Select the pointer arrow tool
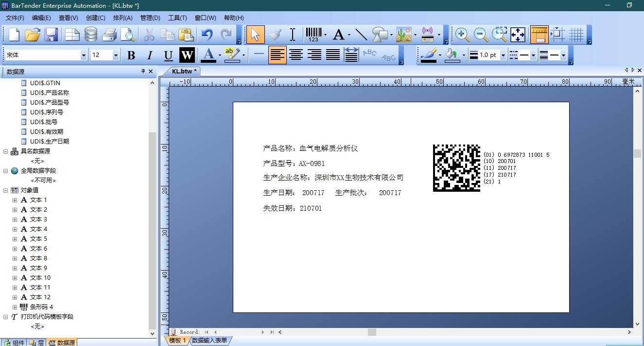 (256, 35)
